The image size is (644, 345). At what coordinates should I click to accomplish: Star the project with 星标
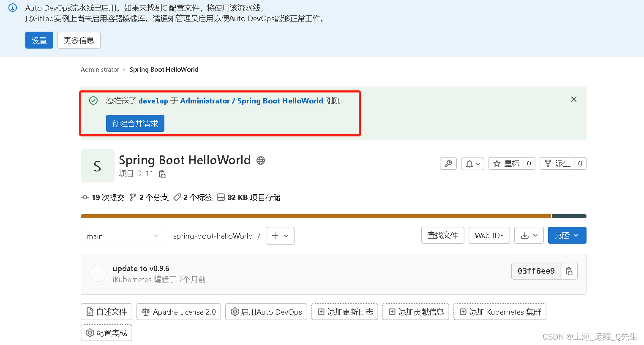[x=506, y=163]
